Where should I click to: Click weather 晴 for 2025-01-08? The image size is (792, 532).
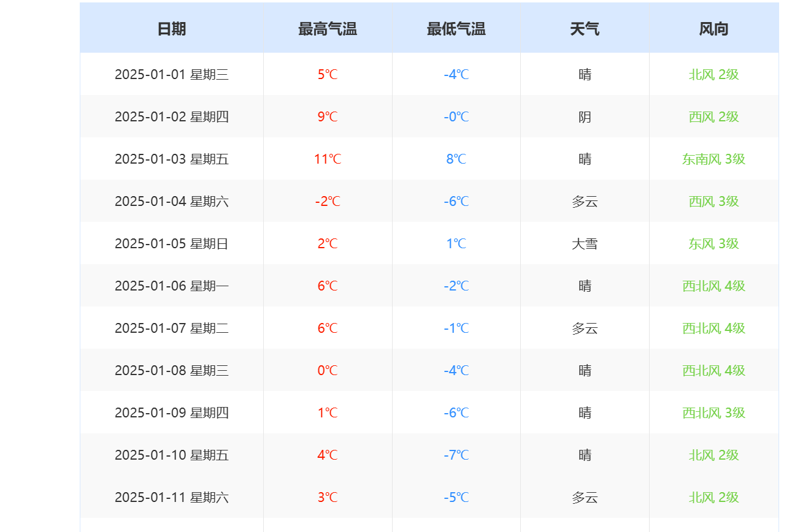click(x=585, y=370)
